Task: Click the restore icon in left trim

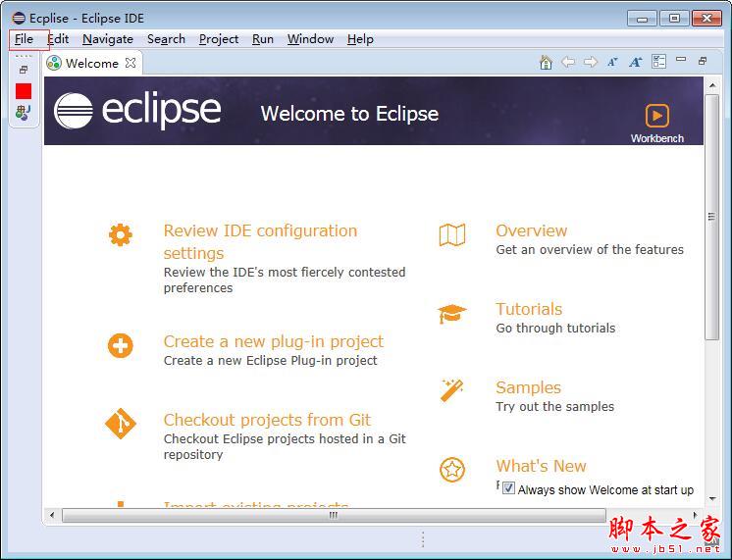Action: (x=24, y=70)
